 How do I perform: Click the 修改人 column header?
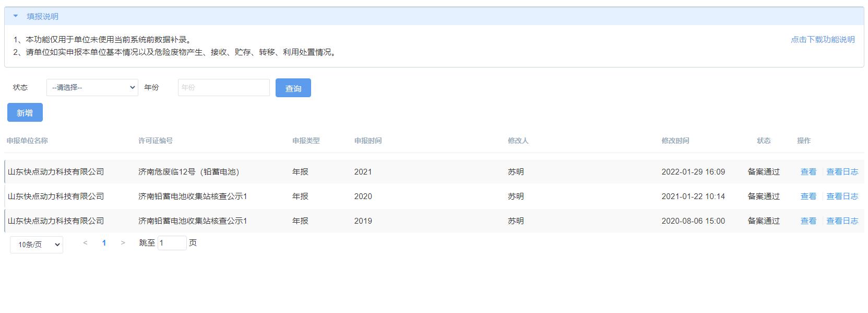point(518,141)
